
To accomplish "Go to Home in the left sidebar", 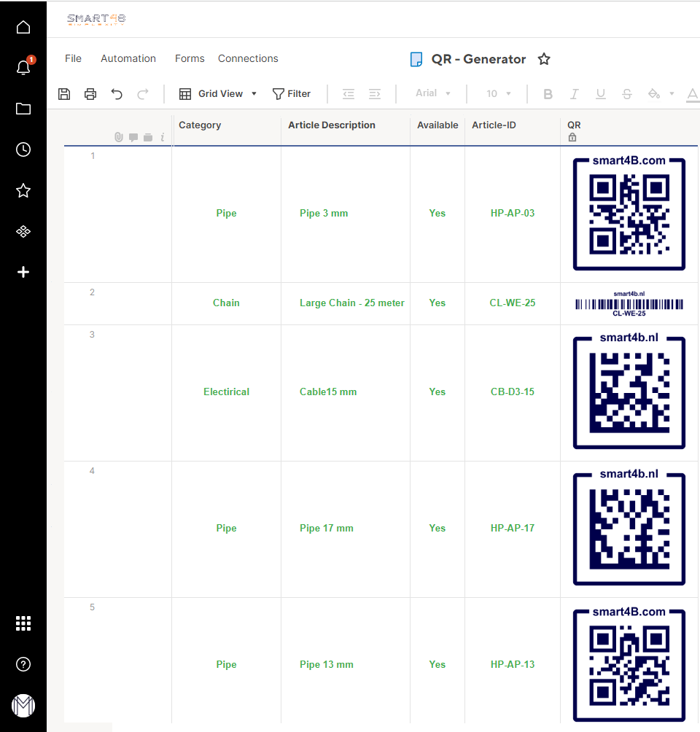I will (x=23, y=28).
